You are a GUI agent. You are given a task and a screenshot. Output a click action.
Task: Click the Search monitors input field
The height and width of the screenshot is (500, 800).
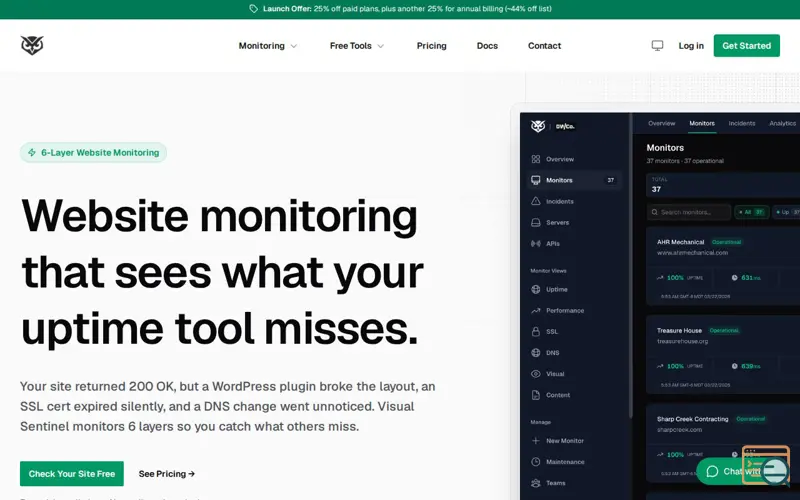click(689, 212)
